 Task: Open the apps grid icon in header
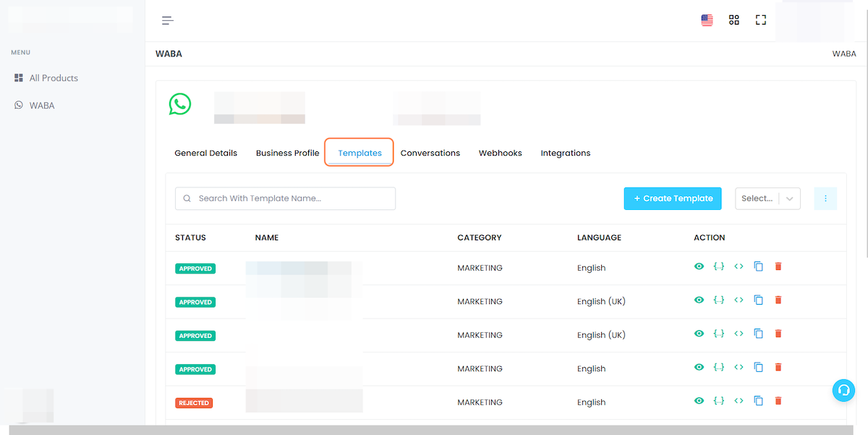point(734,20)
